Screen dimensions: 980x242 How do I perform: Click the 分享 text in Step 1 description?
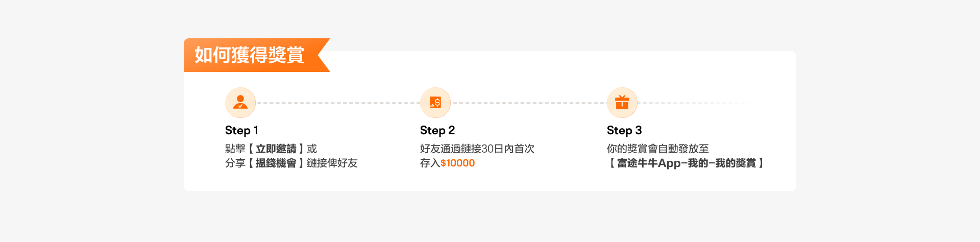click(235, 163)
